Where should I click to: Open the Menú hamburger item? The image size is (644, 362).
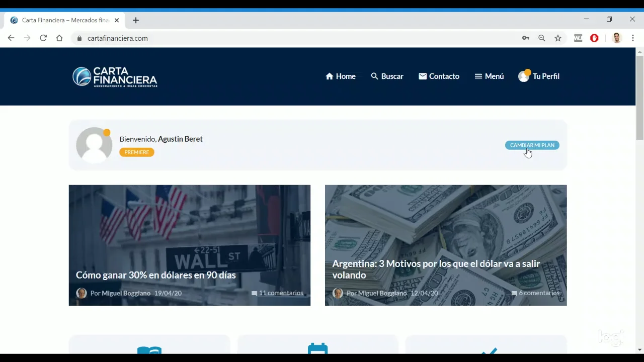(x=489, y=76)
